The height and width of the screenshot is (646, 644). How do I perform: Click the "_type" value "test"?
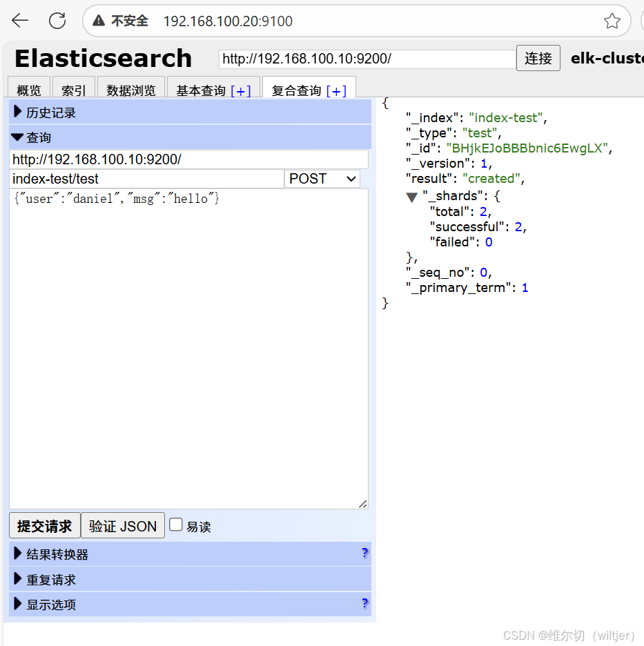480,133
